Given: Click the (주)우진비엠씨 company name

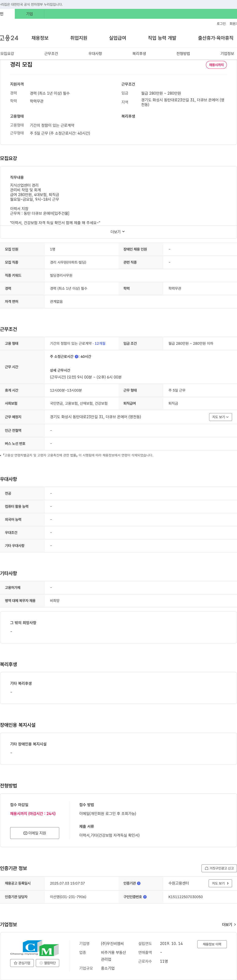Looking at the screenshot, I should pos(112,944).
